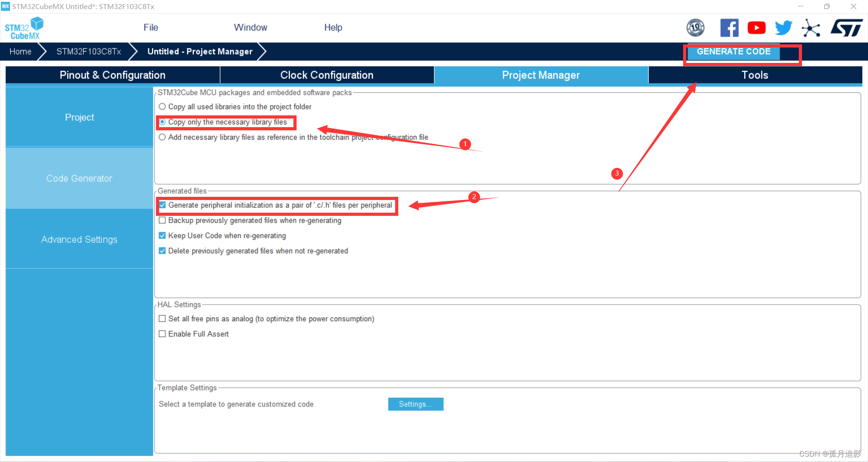Open the Project side section

point(79,117)
